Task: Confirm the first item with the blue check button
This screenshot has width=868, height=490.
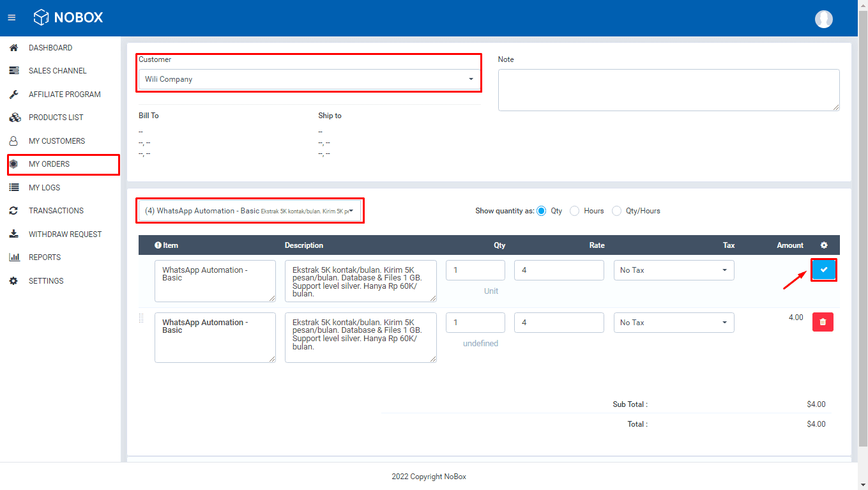Action: click(823, 270)
